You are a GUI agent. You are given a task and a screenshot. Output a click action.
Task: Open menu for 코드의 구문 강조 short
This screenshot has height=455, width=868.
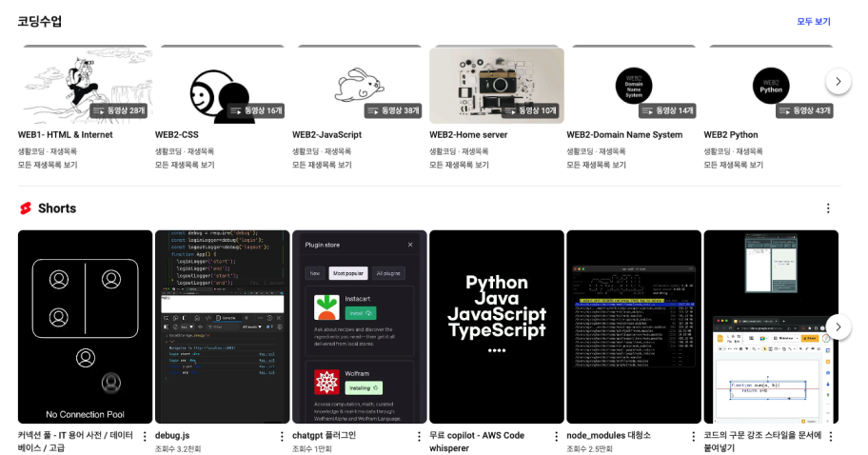[830, 436]
